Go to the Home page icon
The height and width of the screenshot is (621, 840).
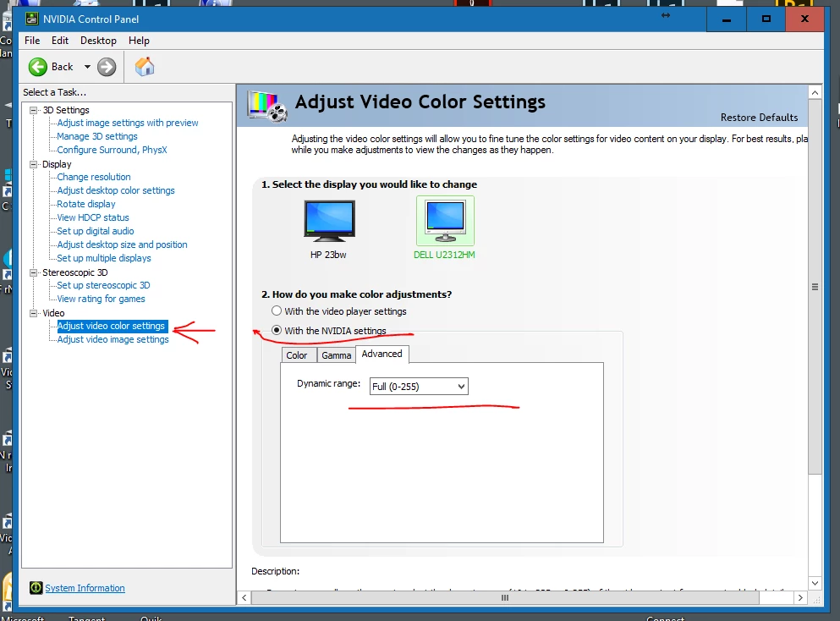click(144, 67)
